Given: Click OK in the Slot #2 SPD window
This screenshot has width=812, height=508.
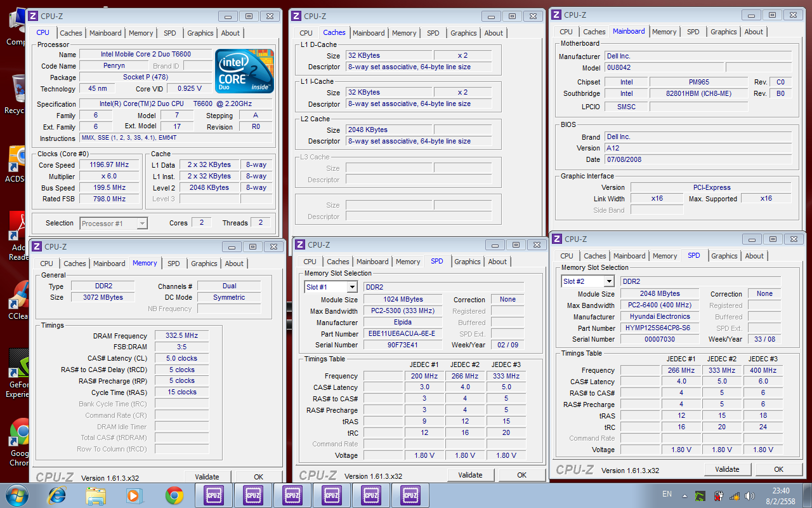Looking at the screenshot, I should click(779, 469).
